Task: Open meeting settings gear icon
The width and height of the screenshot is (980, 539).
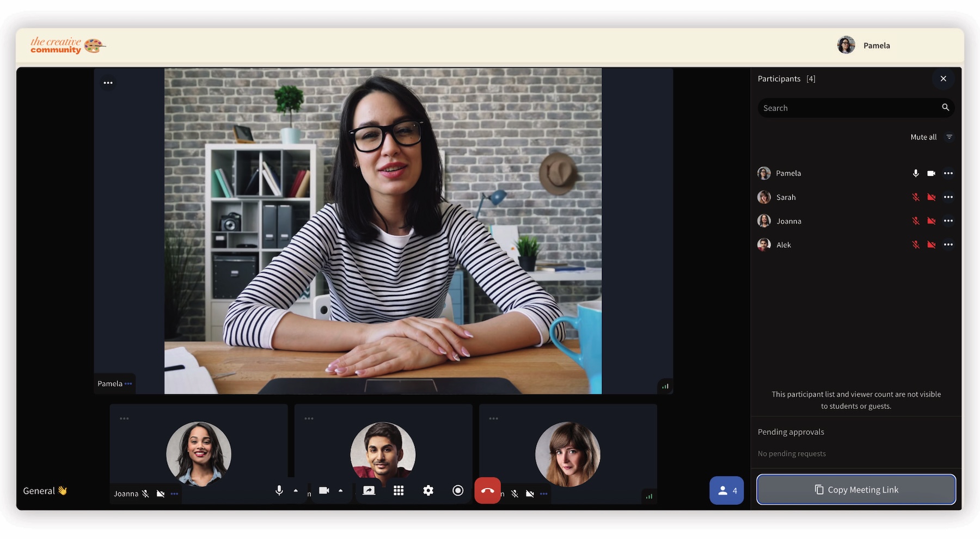Action: pyautogui.click(x=428, y=491)
